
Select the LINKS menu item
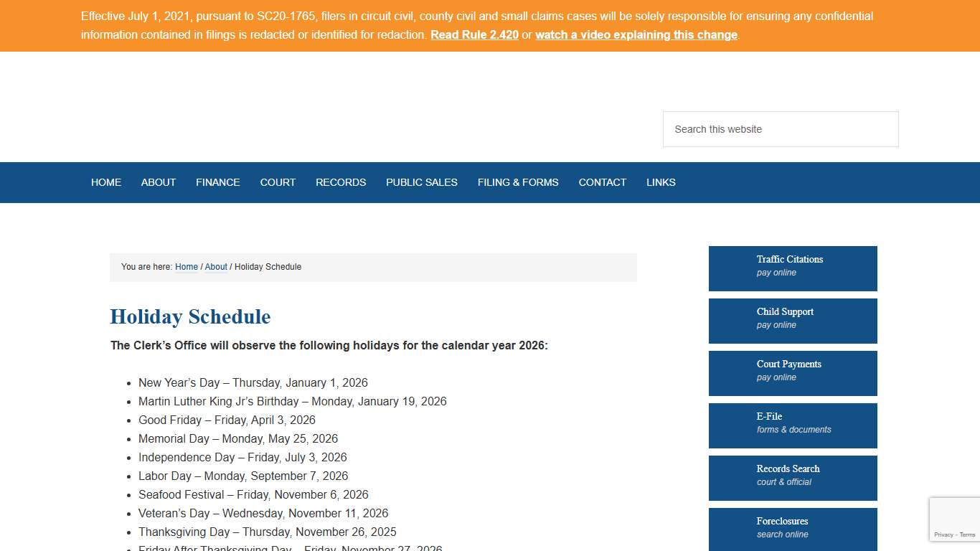point(661,182)
